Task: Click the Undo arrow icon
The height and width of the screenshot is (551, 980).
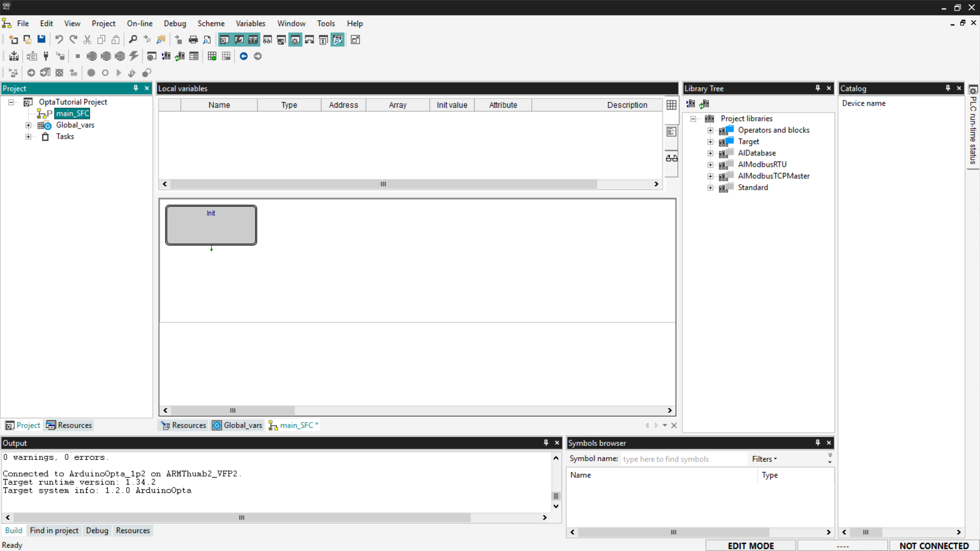Action: pyautogui.click(x=59, y=39)
